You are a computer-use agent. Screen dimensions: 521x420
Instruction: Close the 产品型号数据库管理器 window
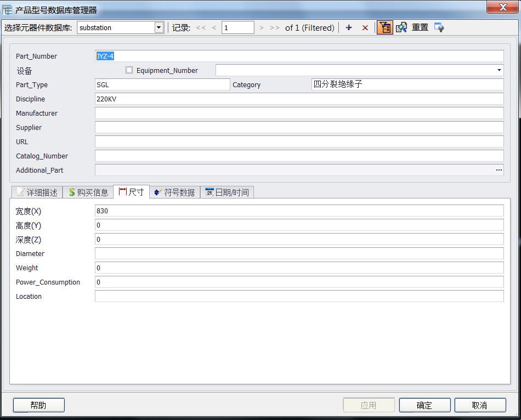click(503, 7)
